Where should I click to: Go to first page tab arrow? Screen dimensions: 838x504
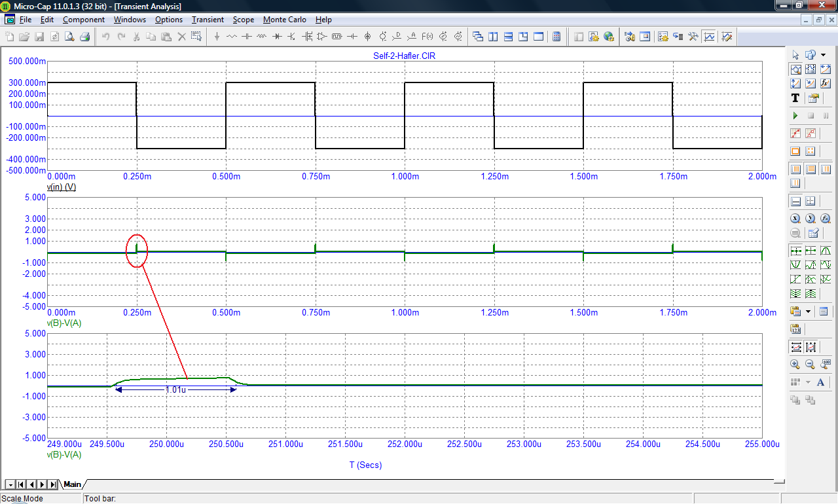click(21, 484)
